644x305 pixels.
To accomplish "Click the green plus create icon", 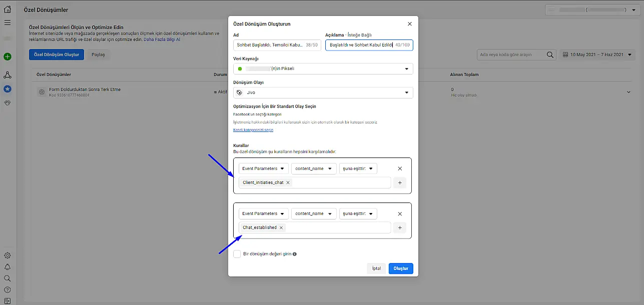I will pos(7,56).
